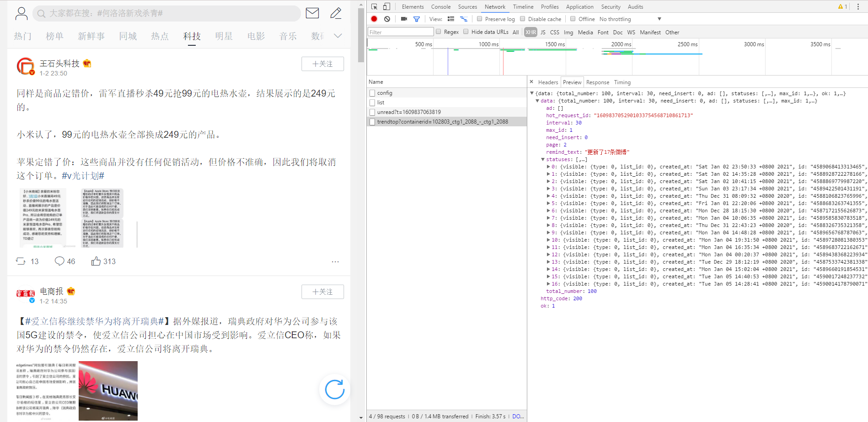The image size is (868, 422).
Task: Toggle the network filter funnel icon
Action: (417, 19)
